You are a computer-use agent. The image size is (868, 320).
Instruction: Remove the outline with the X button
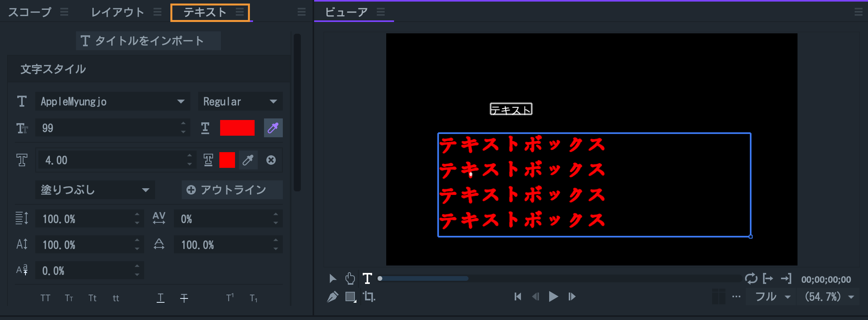[x=271, y=160]
